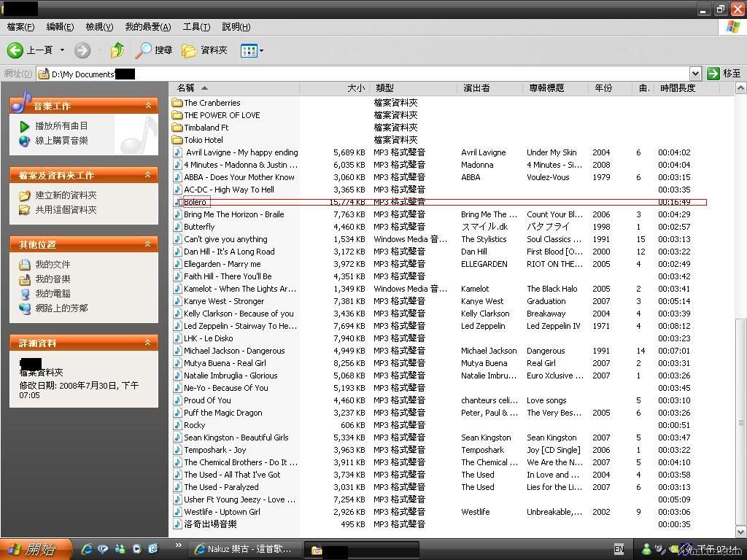
Task: Select Led Zeppelin - Stairway To Heaven file
Action: (240, 326)
